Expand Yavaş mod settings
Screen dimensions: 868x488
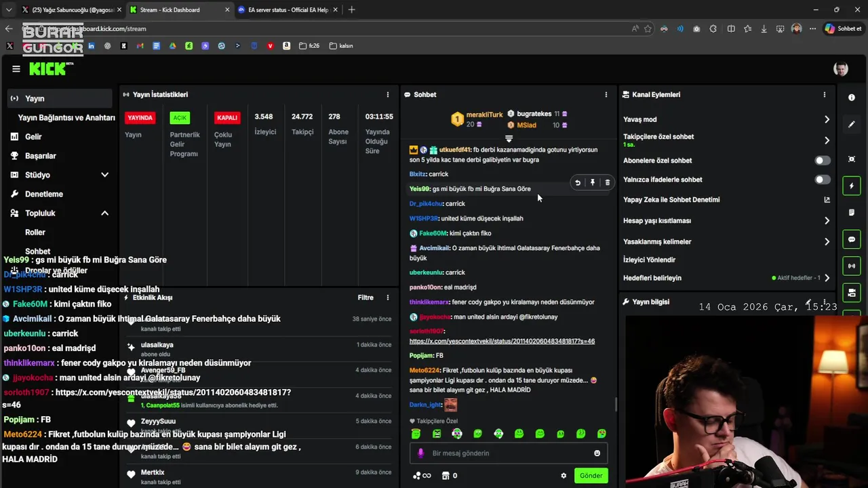click(827, 119)
